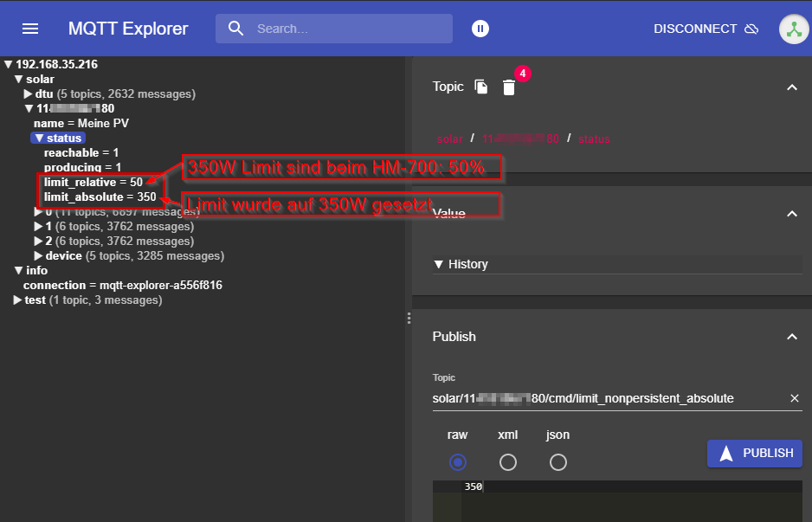Click the PUBLISH button
812x522 pixels.
(755, 453)
